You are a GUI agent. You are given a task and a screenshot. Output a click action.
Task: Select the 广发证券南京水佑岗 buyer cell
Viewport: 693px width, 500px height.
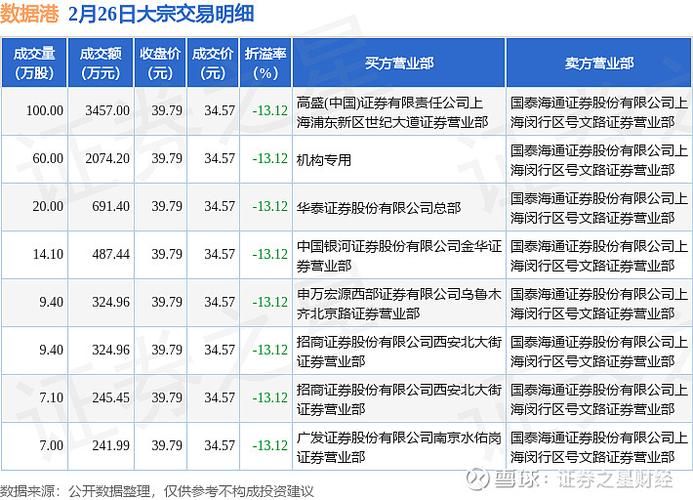399,447
